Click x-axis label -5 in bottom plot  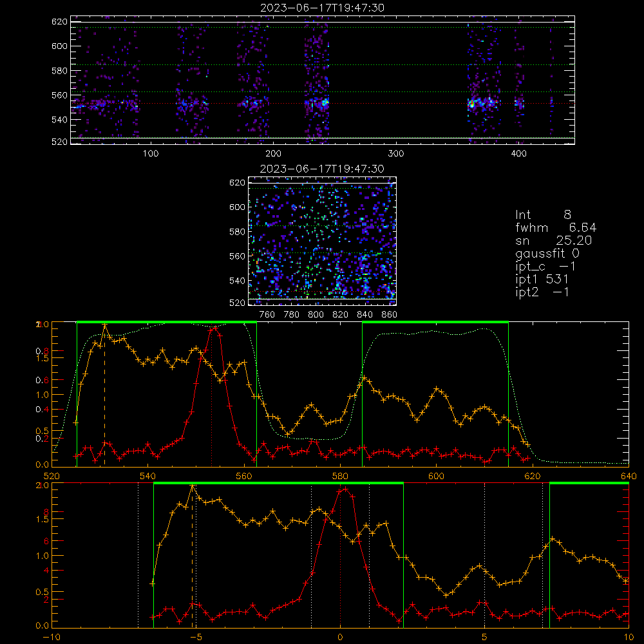coord(196,638)
